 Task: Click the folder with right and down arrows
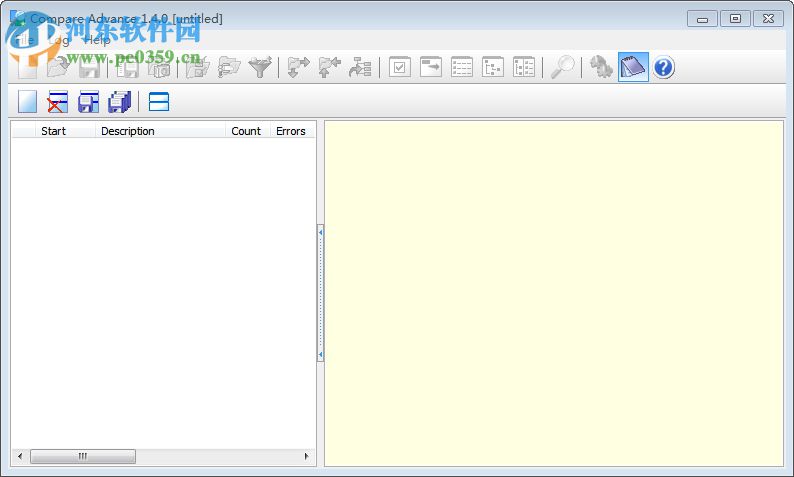coord(298,67)
